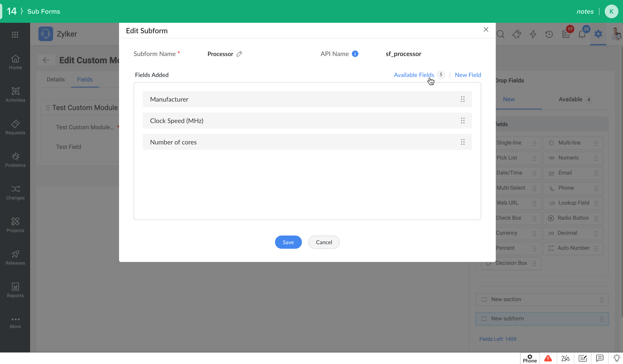Grab the Number of cores drag handle
Image resolution: width=623 pixels, height=364 pixels.
pos(462,142)
